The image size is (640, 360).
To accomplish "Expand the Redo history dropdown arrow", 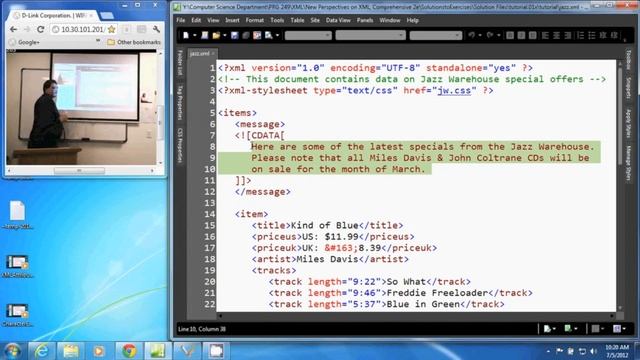I will [498, 36].
